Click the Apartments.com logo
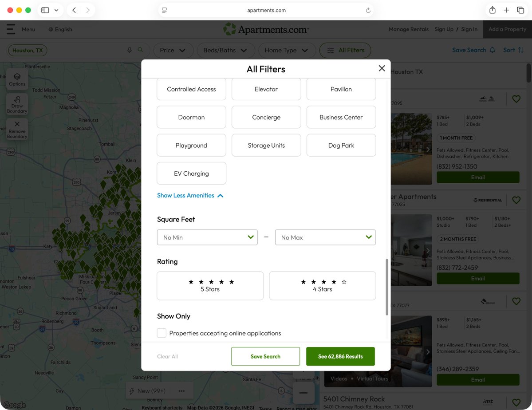The image size is (532, 410). 266,29
